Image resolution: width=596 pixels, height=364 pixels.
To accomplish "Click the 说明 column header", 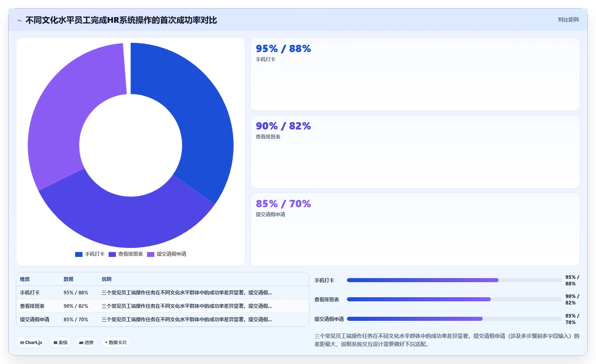I will [x=106, y=279].
